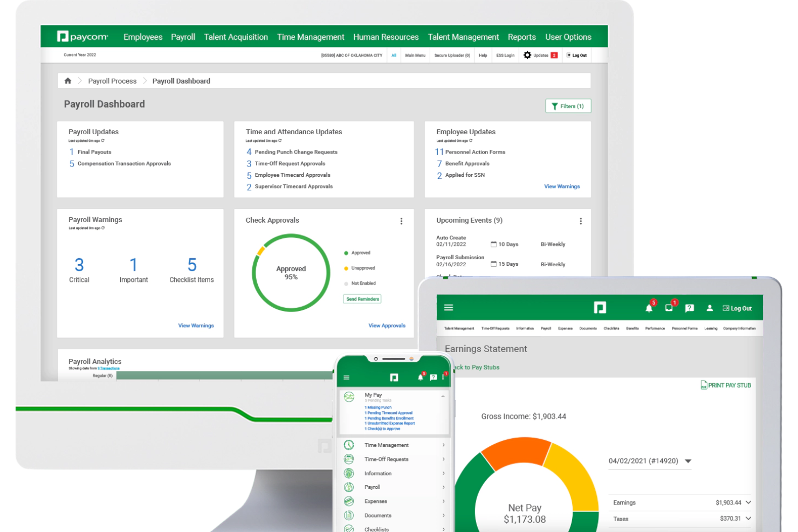Tap the 1 Missing Punch link on phone
Screen dimensions: 798x532
[378, 407]
